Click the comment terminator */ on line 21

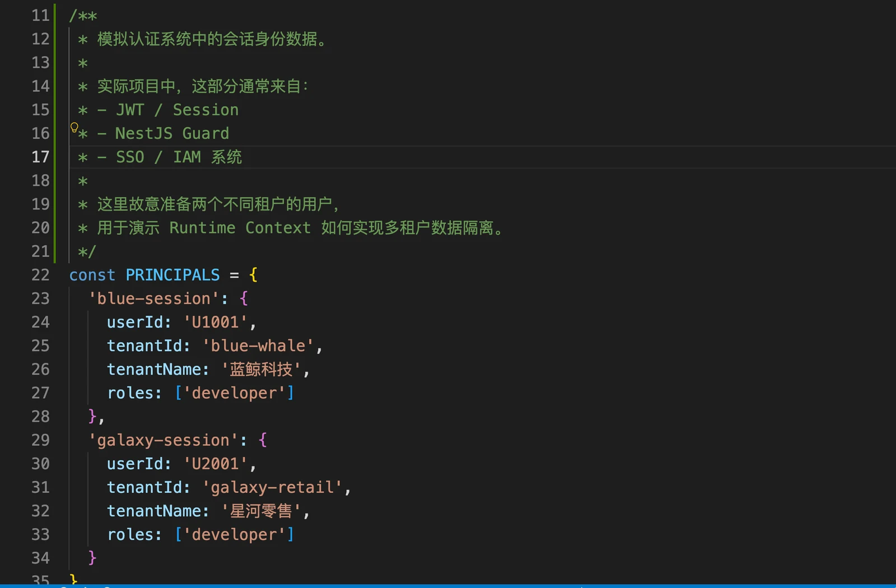(87, 251)
